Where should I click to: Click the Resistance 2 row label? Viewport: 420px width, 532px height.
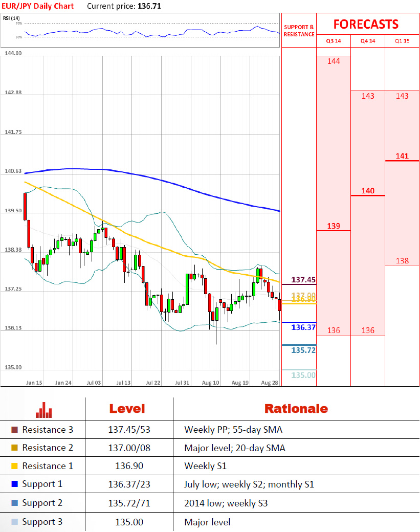click(x=48, y=448)
